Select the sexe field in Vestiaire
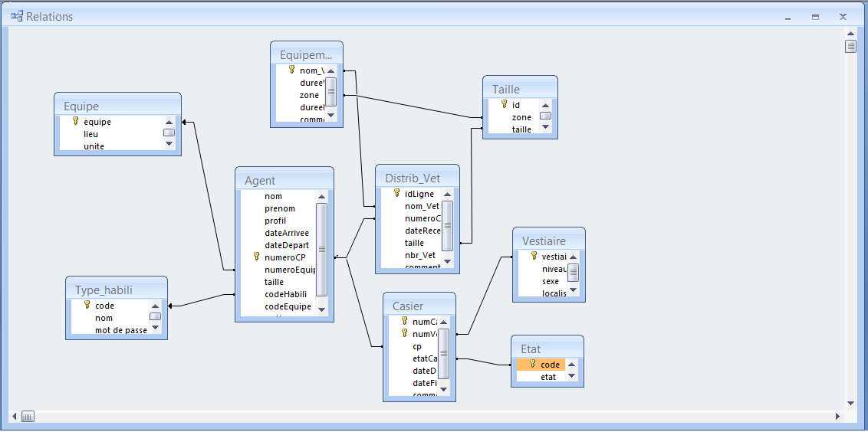 pos(551,281)
